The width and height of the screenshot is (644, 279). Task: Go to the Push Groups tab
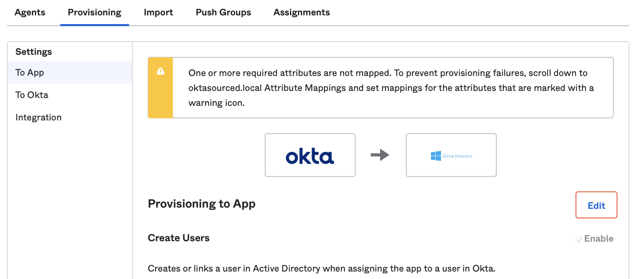223,12
